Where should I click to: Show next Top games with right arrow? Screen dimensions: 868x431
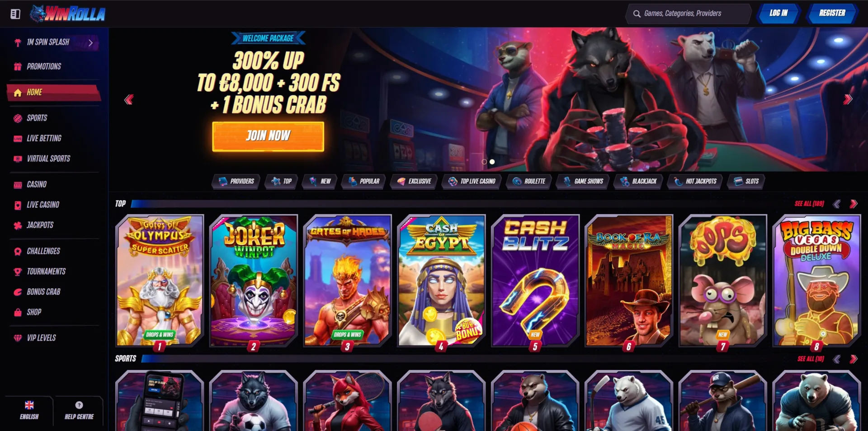pyautogui.click(x=854, y=204)
